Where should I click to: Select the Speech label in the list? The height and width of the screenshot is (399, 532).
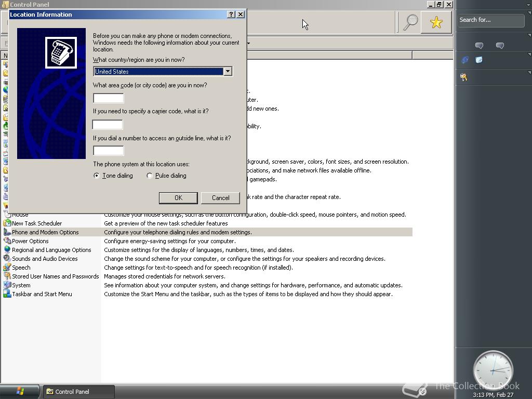click(x=21, y=268)
